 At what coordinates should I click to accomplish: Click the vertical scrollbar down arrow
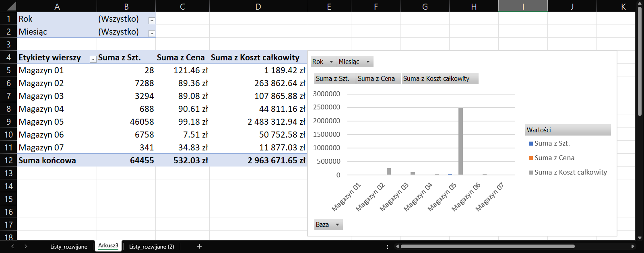tap(640, 238)
